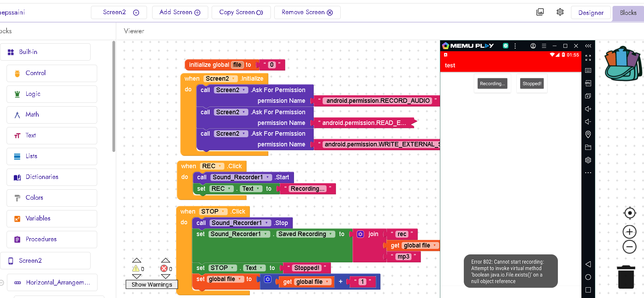Image resolution: width=644 pixels, height=298 pixels.
Task: Toggle the errors count indicator
Action: click(x=166, y=269)
